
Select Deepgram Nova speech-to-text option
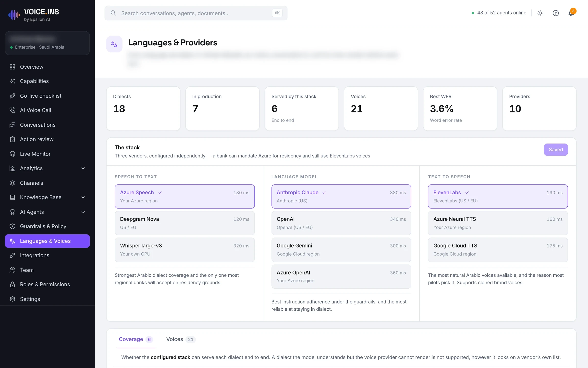point(184,223)
